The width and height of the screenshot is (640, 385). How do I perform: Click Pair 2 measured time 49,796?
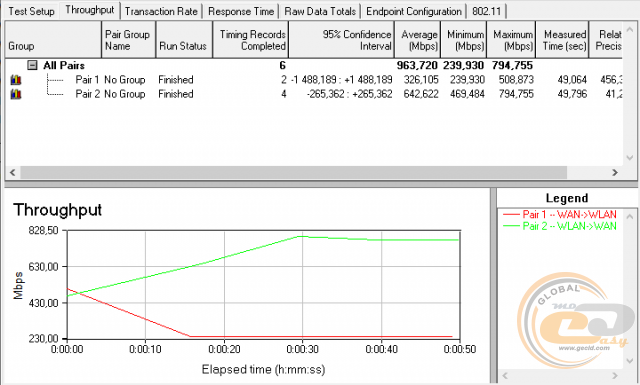[x=572, y=94]
